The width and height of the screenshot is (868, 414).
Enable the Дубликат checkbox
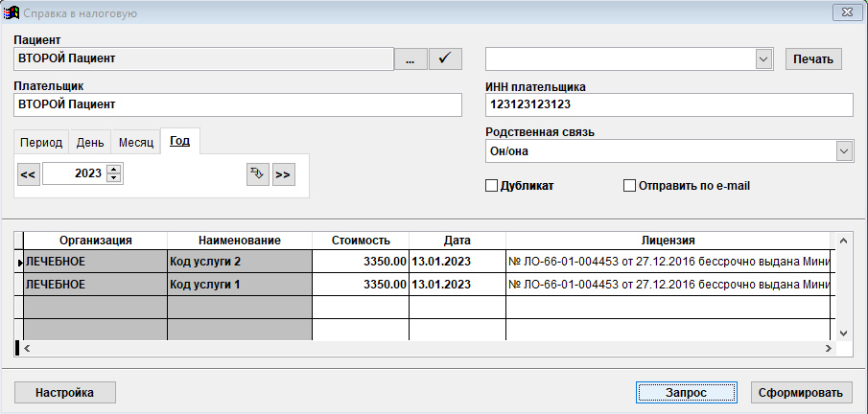[x=492, y=186]
